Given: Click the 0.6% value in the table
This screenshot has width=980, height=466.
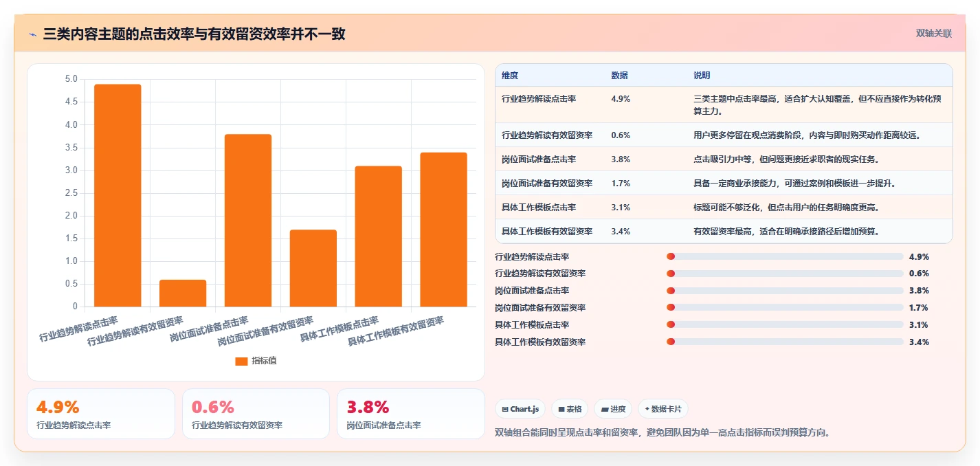Looking at the screenshot, I should point(621,135).
